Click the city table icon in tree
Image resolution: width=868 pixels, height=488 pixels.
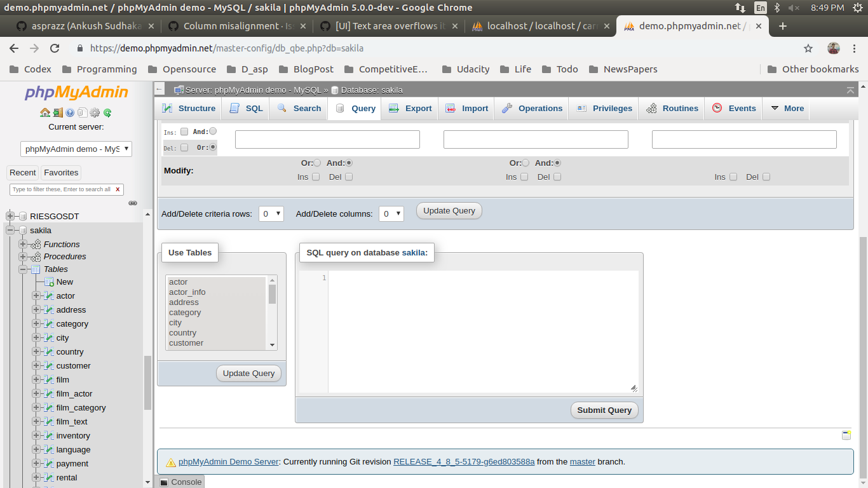coord(48,338)
